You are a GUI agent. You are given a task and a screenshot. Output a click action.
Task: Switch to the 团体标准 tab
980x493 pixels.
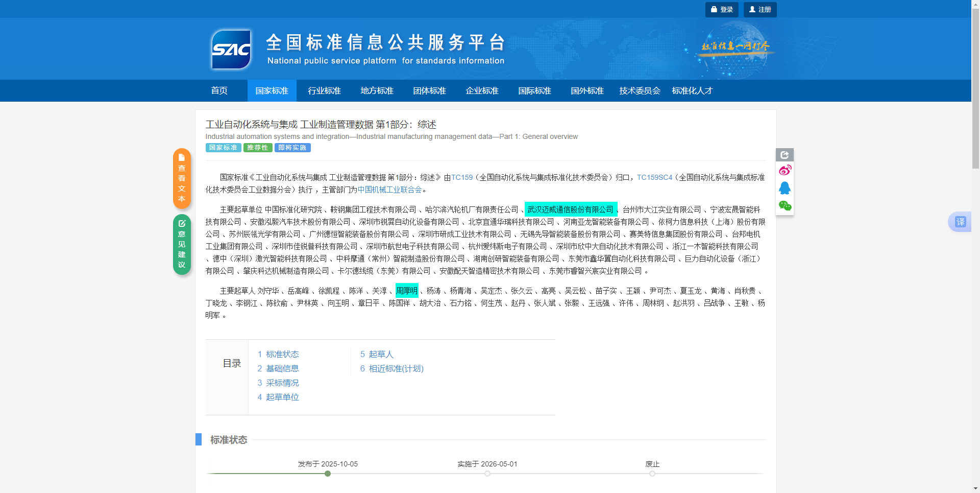pos(429,90)
